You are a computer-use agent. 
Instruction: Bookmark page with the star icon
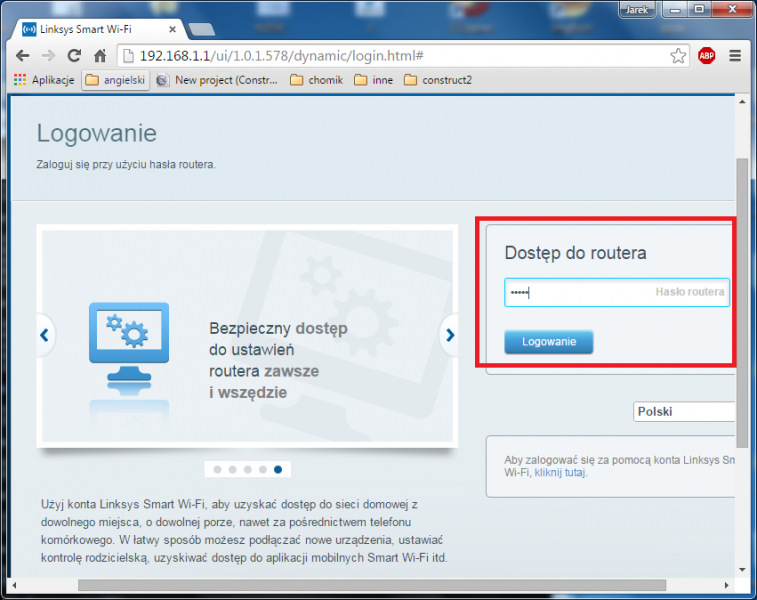tap(678, 56)
